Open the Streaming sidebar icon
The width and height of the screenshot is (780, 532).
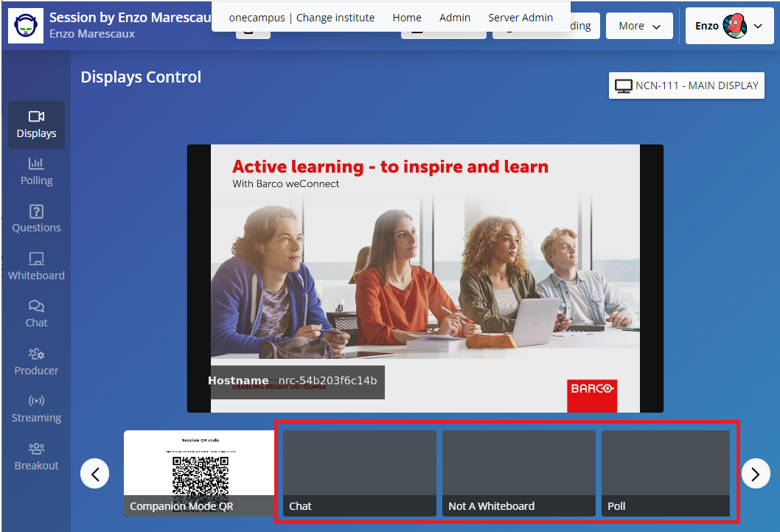[36, 409]
